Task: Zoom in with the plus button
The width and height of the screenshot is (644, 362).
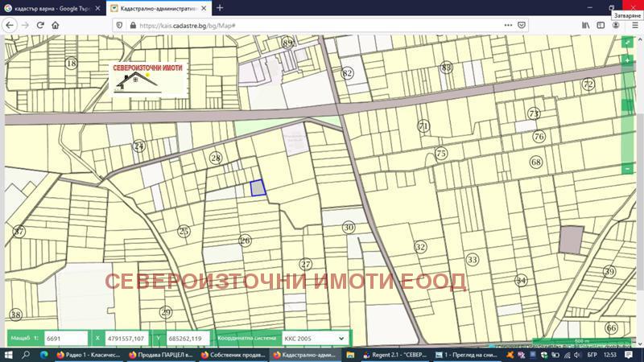Action: tap(627, 60)
